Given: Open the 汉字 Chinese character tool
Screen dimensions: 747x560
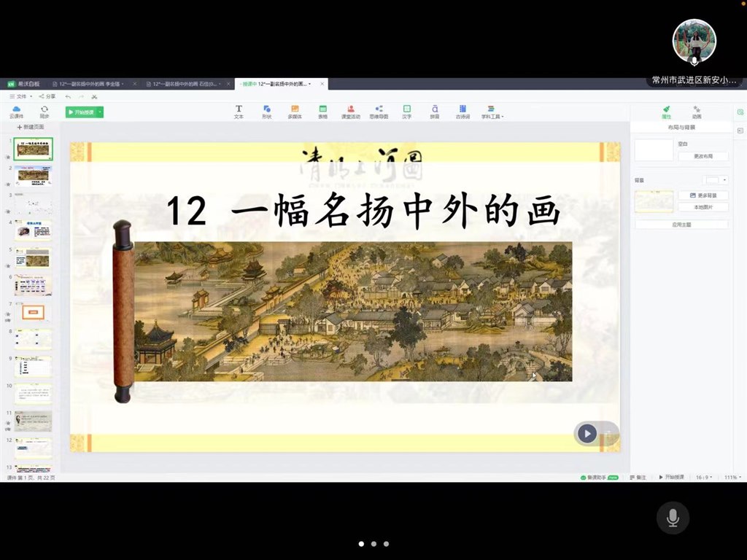Looking at the screenshot, I should (407, 112).
